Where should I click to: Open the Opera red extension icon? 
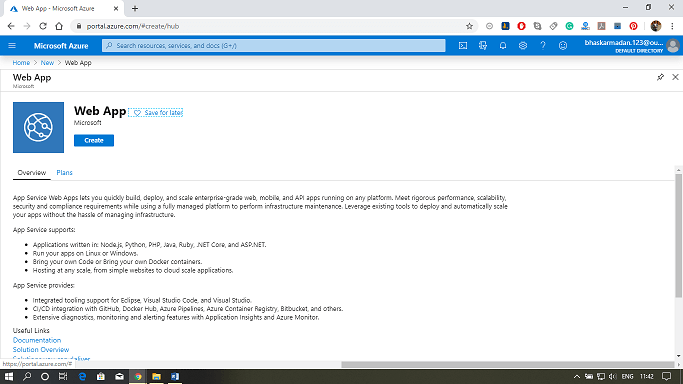[521, 26]
